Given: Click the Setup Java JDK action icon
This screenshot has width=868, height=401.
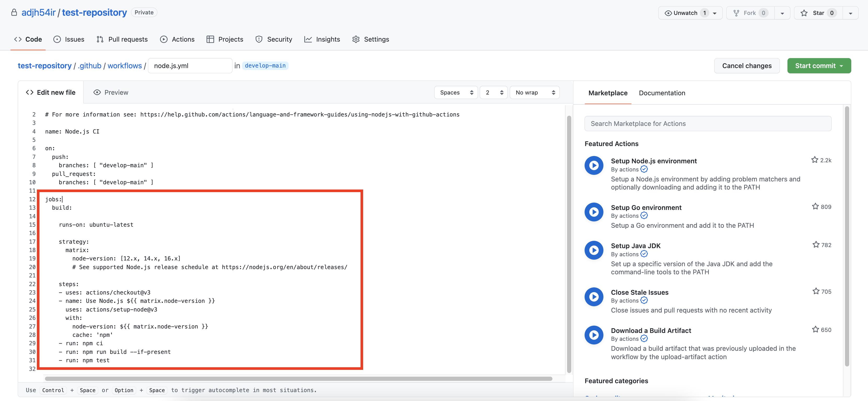Looking at the screenshot, I should (x=594, y=250).
